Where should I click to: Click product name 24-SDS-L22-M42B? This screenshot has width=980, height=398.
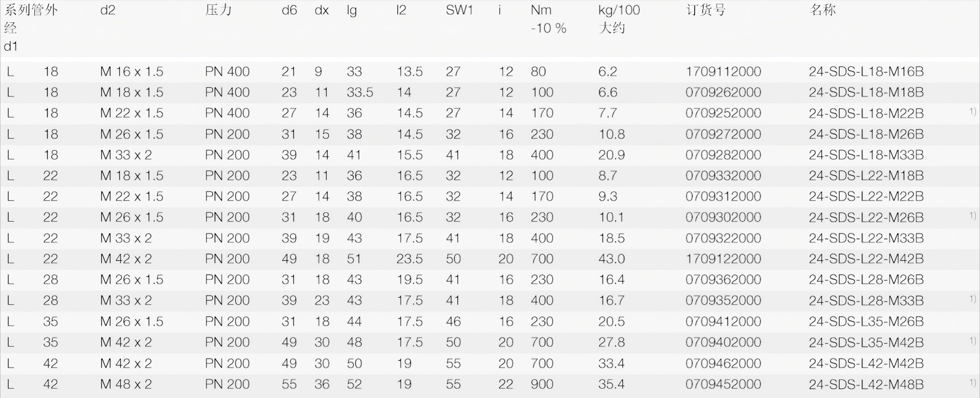[x=866, y=259]
